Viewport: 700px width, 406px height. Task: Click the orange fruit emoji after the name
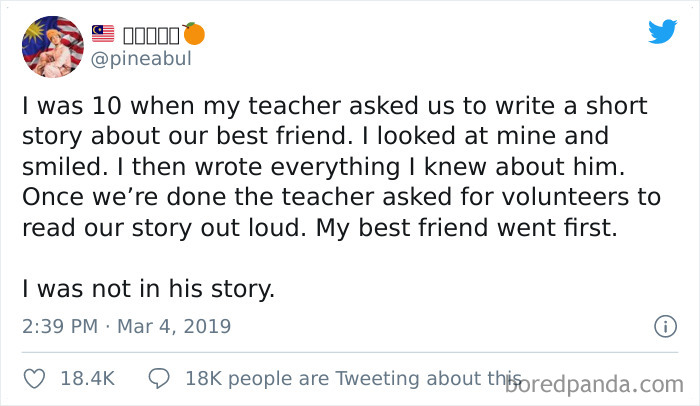(x=194, y=34)
